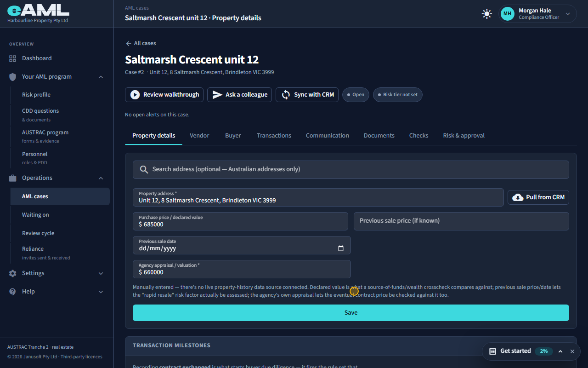Click the Risk tier not set badge
Image resolution: width=588 pixels, height=368 pixels.
397,95
